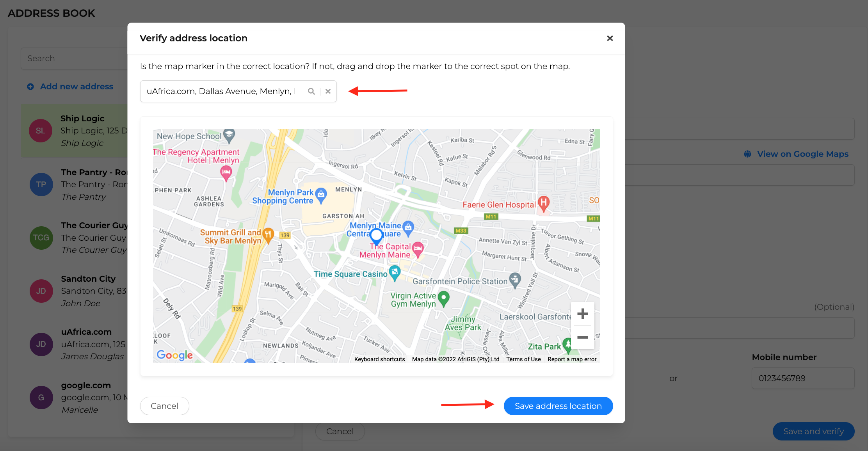The height and width of the screenshot is (451, 868).
Task: Select the uAfrica.com address entry
Action: 74,344
